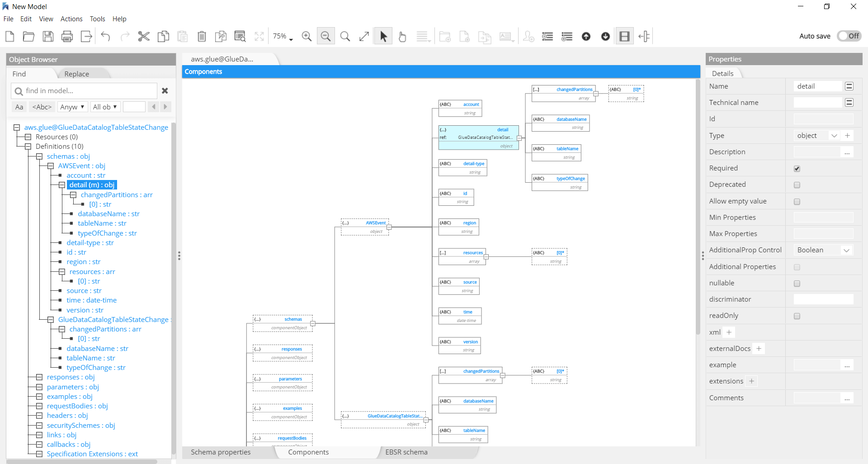Activate the pointer selection tool
This screenshot has width=868, height=464.
(383, 36)
